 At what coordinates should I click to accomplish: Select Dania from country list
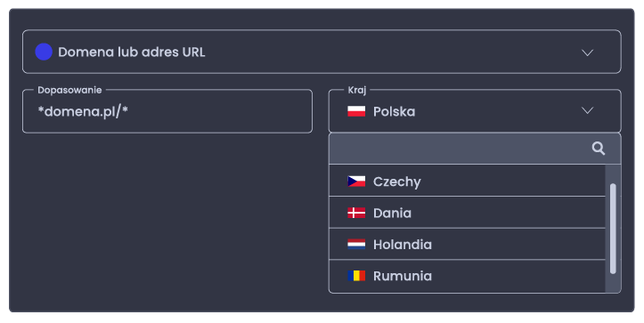[467, 212]
